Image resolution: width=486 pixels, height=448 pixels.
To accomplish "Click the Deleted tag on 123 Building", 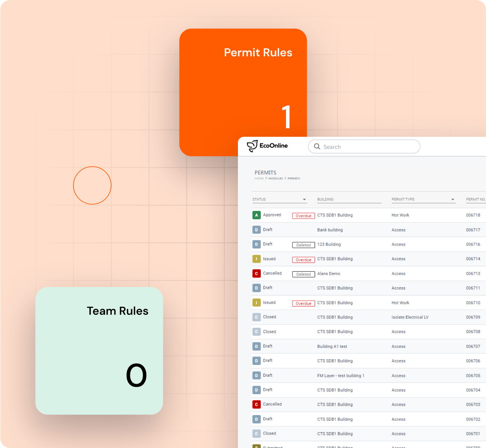I will 303,245.
